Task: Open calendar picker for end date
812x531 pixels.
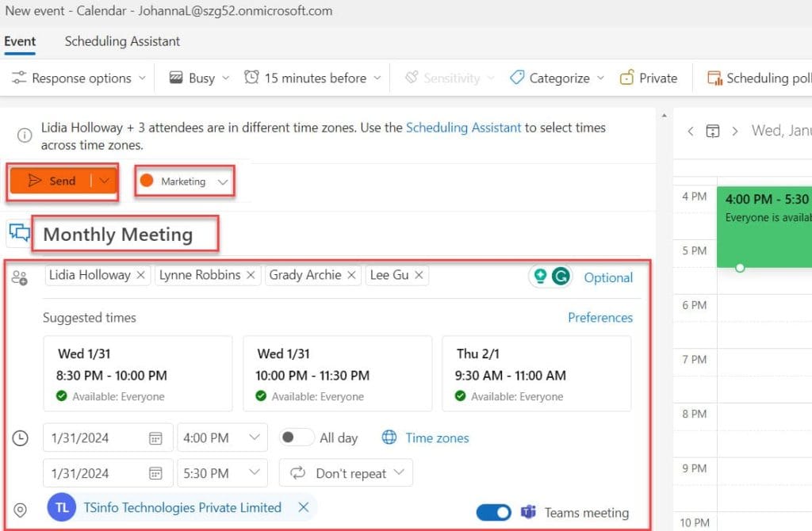Action: pyautogui.click(x=155, y=474)
